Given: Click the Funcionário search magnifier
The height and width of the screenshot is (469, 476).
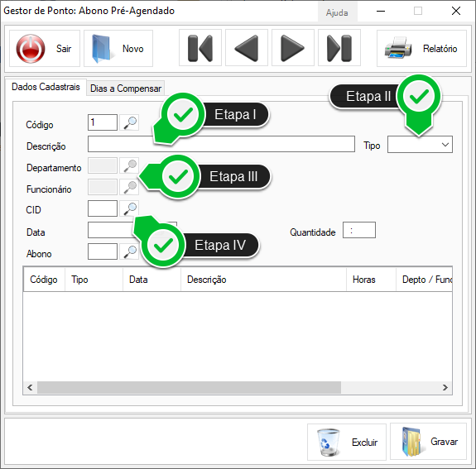Looking at the screenshot, I should coord(129,187).
